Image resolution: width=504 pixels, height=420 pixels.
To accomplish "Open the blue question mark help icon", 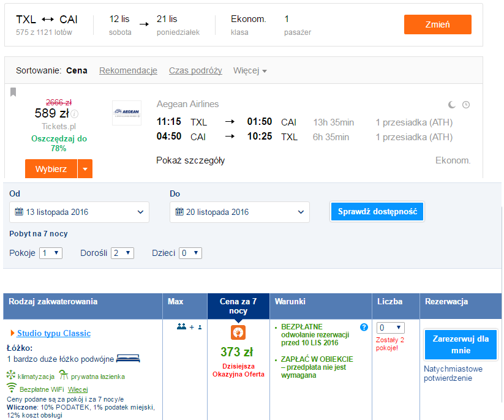I will pyautogui.click(x=364, y=327).
